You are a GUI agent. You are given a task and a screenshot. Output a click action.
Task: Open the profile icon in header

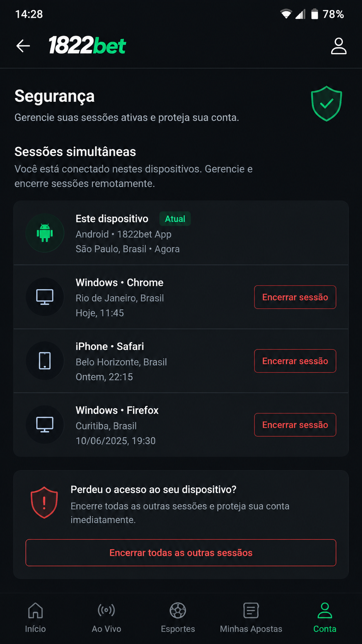point(339,46)
